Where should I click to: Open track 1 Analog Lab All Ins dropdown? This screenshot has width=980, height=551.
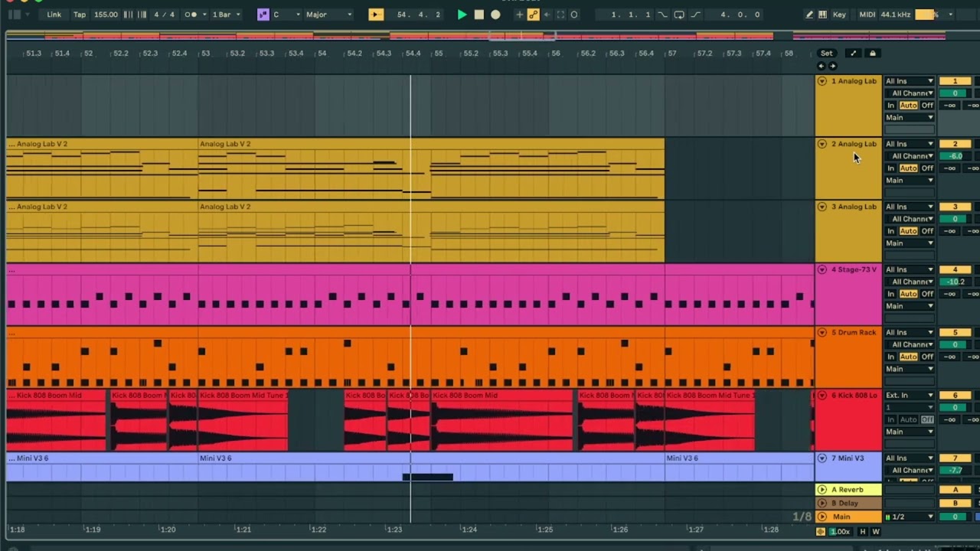tap(910, 81)
